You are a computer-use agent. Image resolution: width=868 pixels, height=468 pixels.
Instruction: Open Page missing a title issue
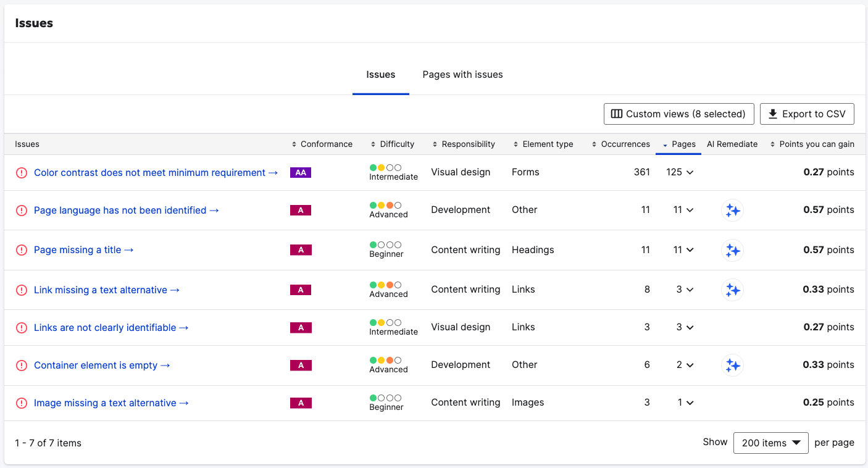click(x=84, y=250)
